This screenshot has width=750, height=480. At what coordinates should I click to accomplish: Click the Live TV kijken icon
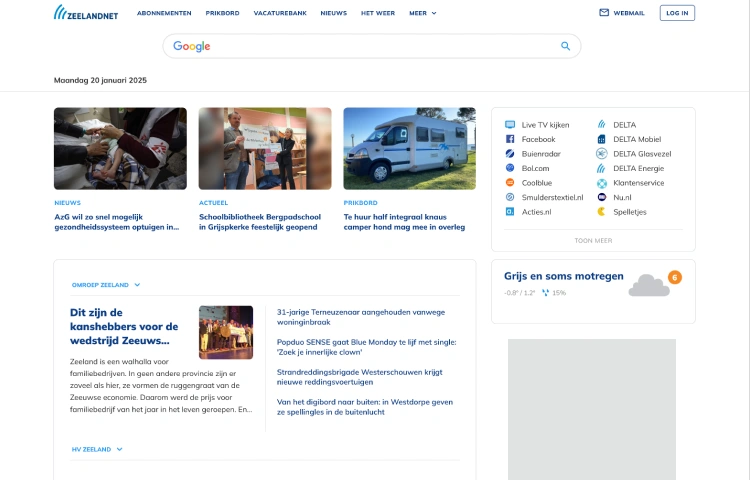pos(510,125)
